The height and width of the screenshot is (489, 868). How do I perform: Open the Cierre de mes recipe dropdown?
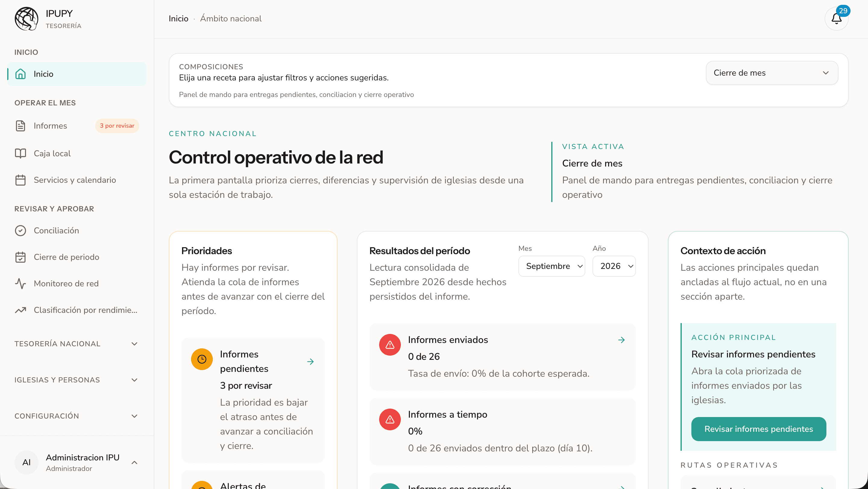(772, 73)
